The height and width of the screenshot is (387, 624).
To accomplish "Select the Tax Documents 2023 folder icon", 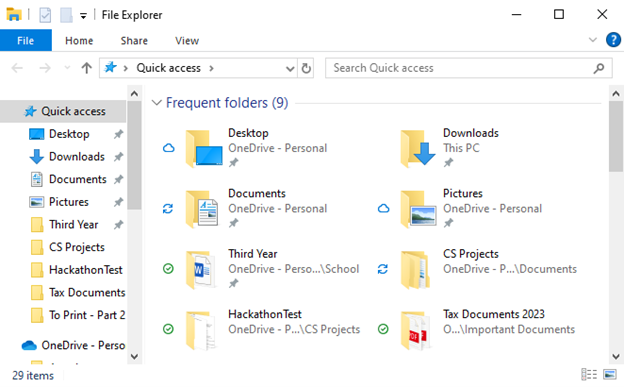I will (415, 330).
